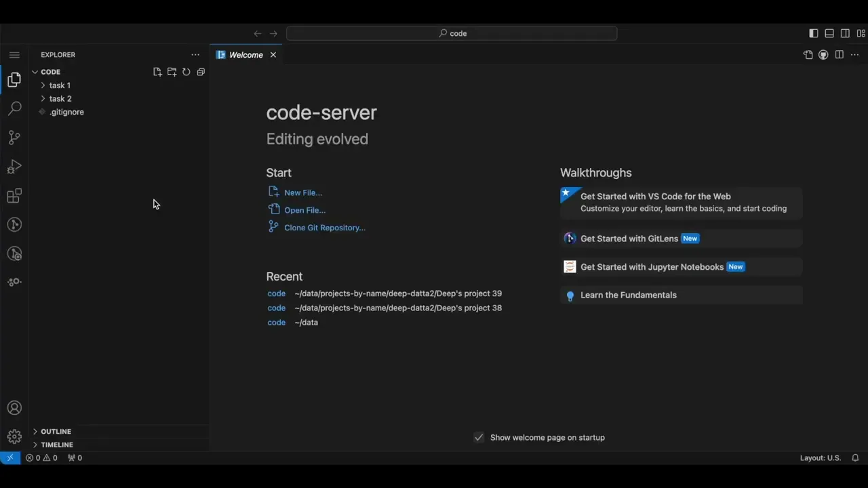Open the Run and Debug view
Screen dimensions: 868x488
pos(14,167)
